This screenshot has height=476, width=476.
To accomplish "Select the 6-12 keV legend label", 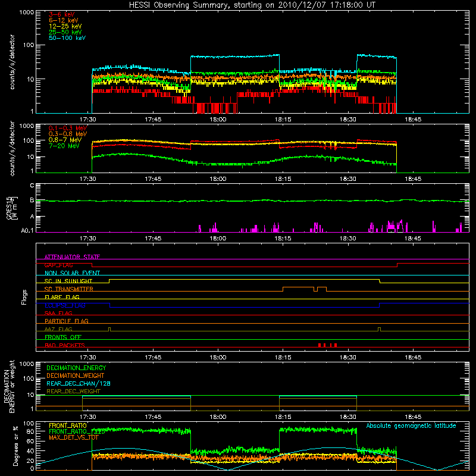I will [64, 20].
